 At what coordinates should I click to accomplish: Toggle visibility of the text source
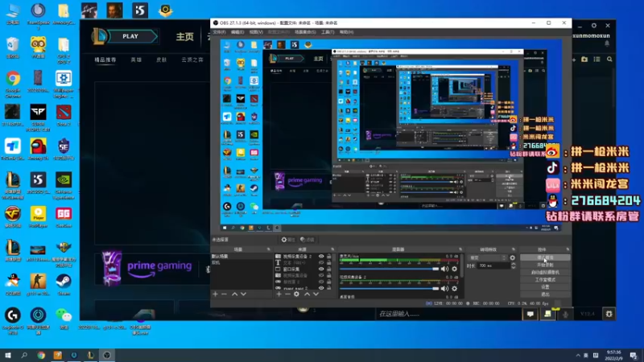[x=321, y=263]
